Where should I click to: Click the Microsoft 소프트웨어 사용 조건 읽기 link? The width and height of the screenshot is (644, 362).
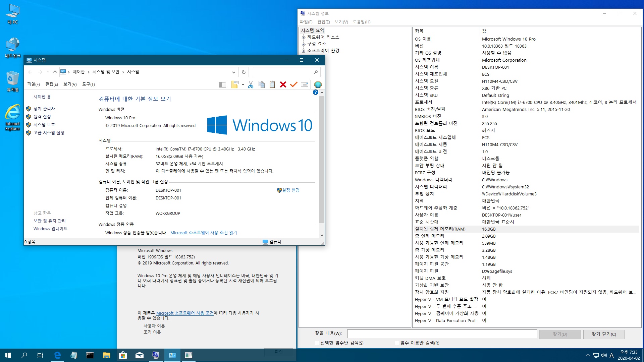coord(204,233)
